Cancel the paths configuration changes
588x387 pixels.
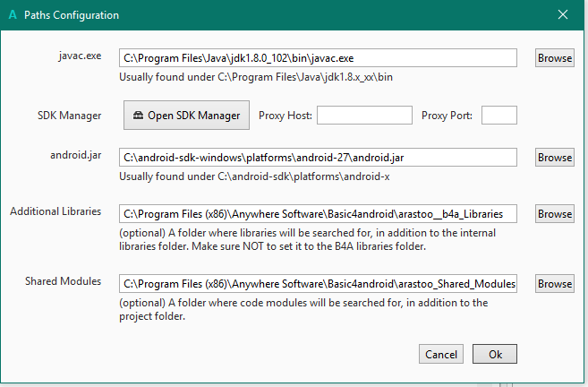pyautogui.click(x=440, y=354)
